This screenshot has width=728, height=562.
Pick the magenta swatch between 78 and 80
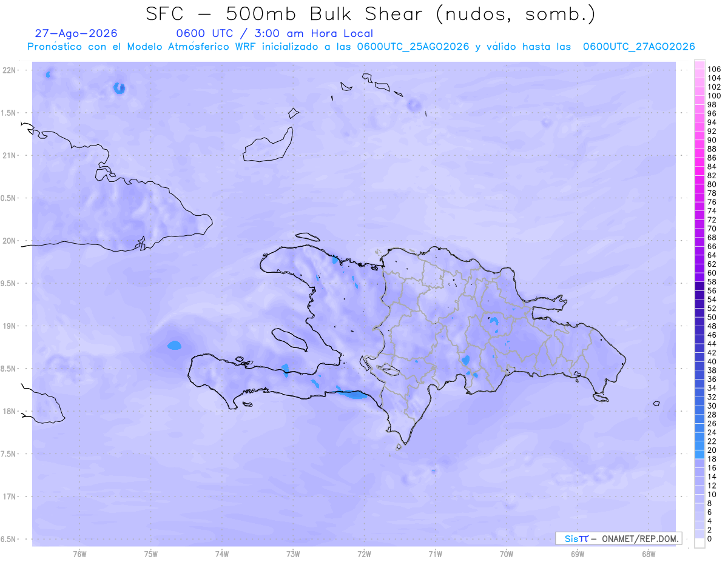[x=699, y=189]
